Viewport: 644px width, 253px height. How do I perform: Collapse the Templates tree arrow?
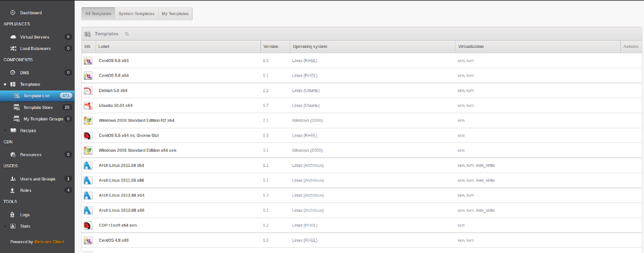[x=5, y=85]
